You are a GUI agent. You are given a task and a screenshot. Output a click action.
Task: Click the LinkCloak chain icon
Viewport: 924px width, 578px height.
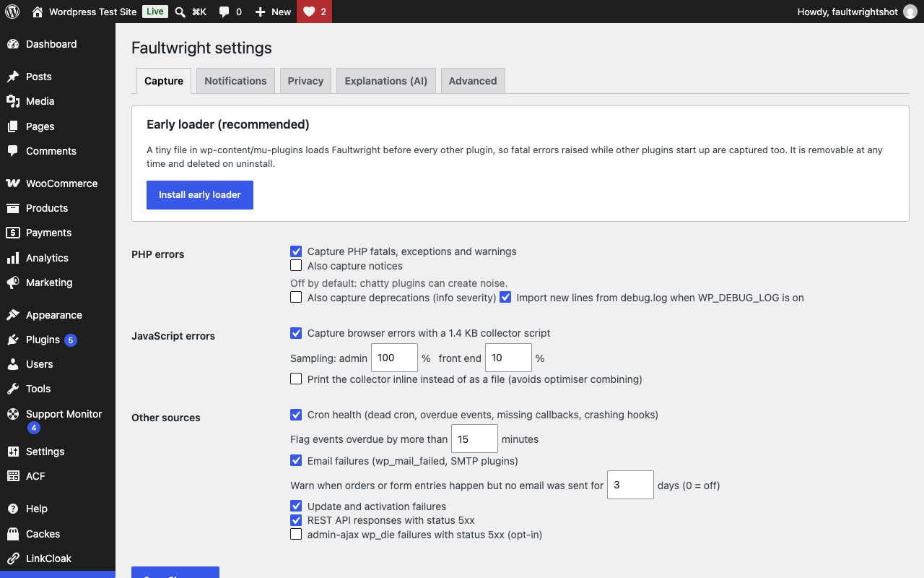(x=13, y=558)
